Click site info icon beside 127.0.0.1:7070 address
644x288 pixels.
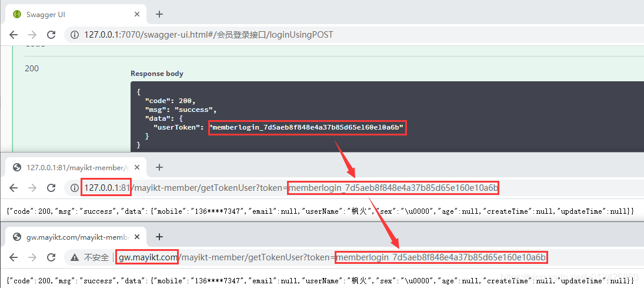(x=75, y=35)
